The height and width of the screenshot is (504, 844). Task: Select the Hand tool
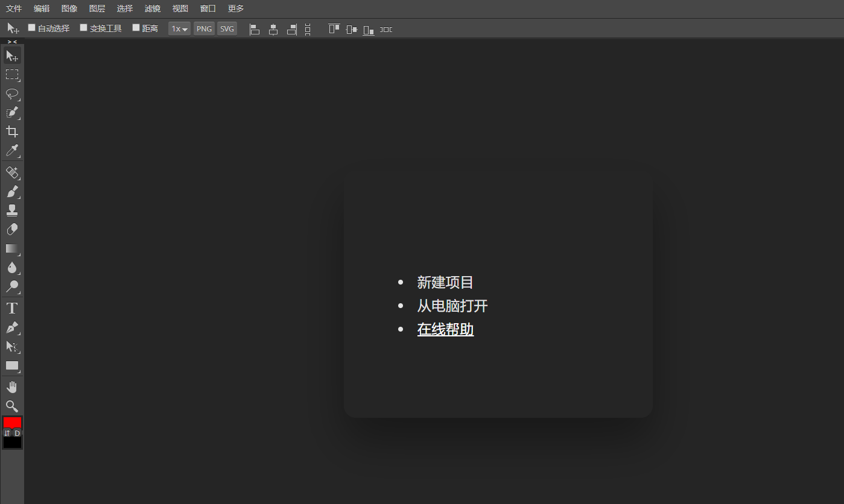[x=12, y=388]
